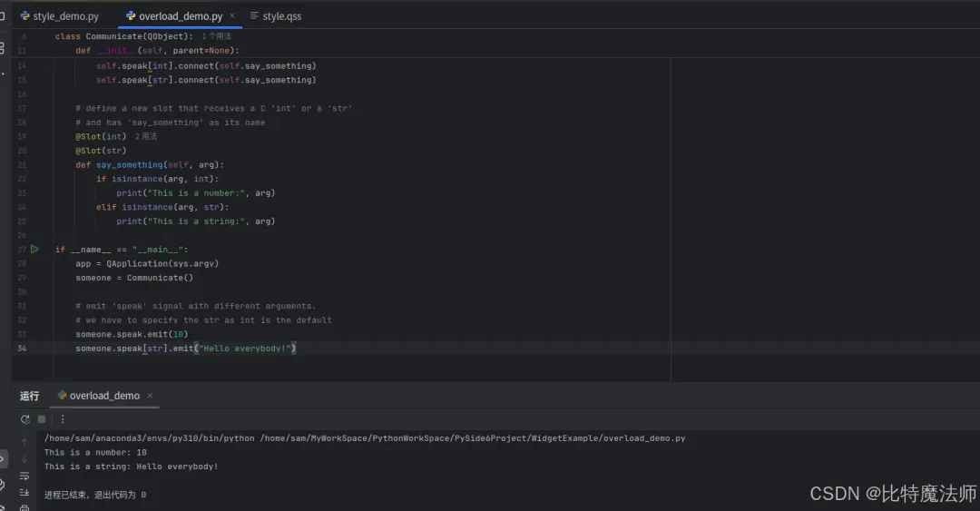Image resolution: width=980 pixels, height=511 pixels.
Task: Click comment '# define a new slot that receives'
Action: [214, 108]
